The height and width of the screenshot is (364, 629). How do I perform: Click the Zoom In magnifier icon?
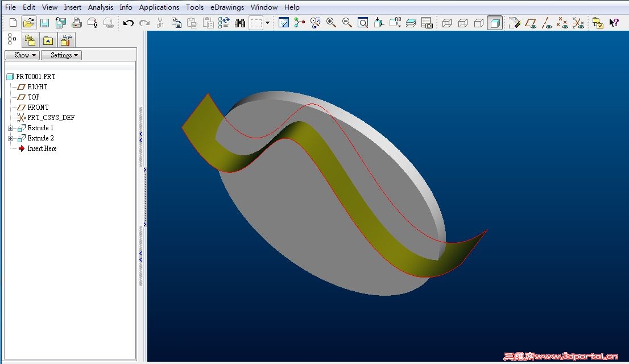point(332,23)
